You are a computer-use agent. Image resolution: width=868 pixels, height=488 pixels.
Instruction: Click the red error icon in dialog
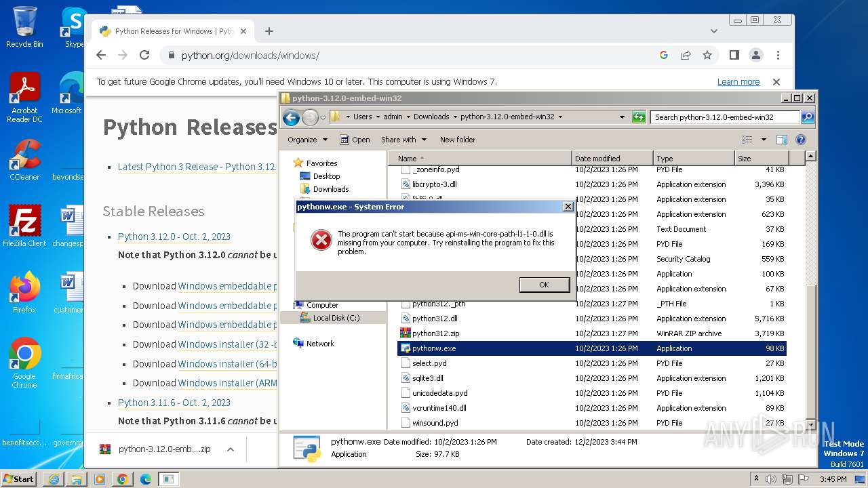(x=321, y=240)
